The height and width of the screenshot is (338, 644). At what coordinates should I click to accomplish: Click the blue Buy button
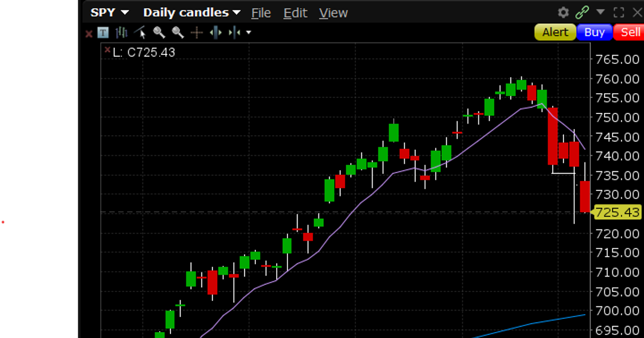(595, 32)
